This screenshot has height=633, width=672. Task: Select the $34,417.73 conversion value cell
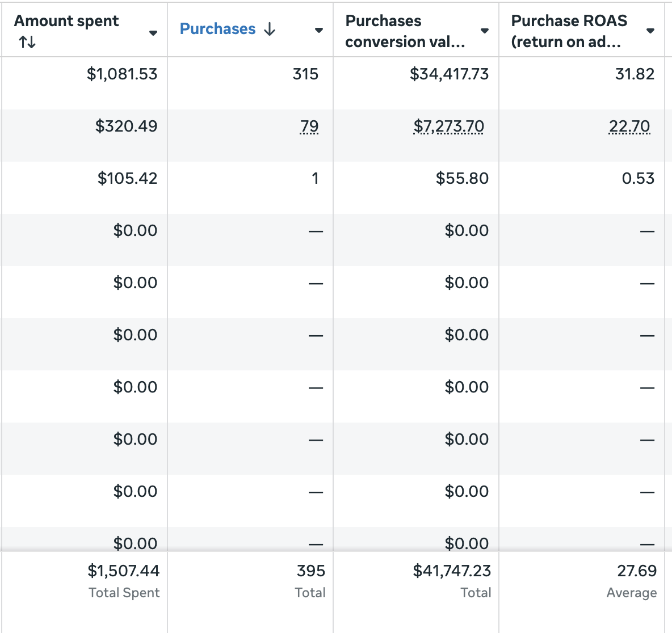pos(449,74)
